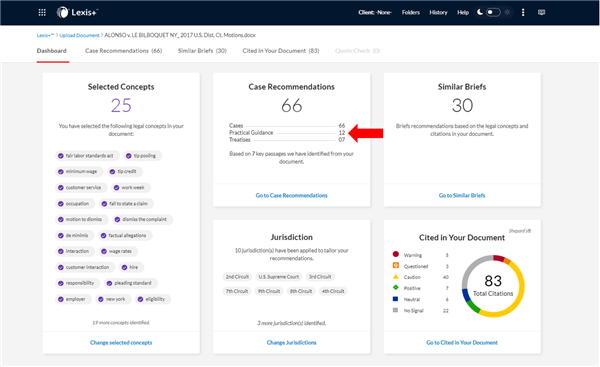Screen dimensions: 600x367
Task: Uncheck the 'motion to dismiss' concept
Action: [80, 219]
